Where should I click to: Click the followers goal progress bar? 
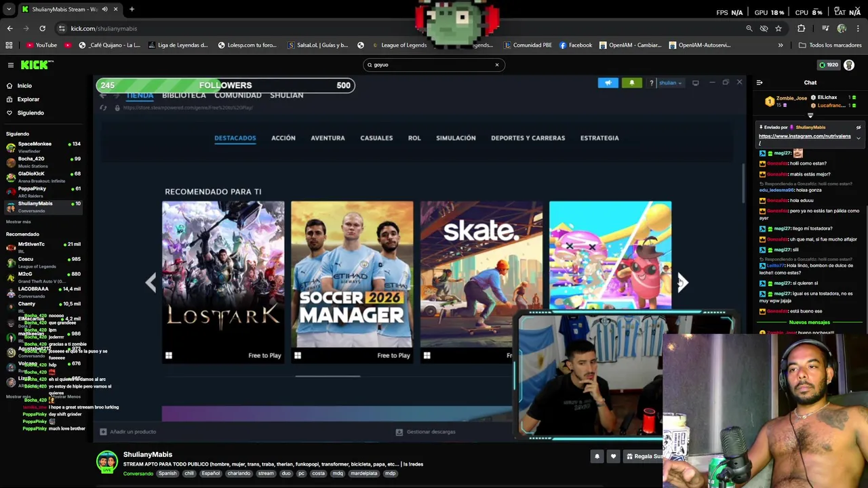[x=225, y=85]
